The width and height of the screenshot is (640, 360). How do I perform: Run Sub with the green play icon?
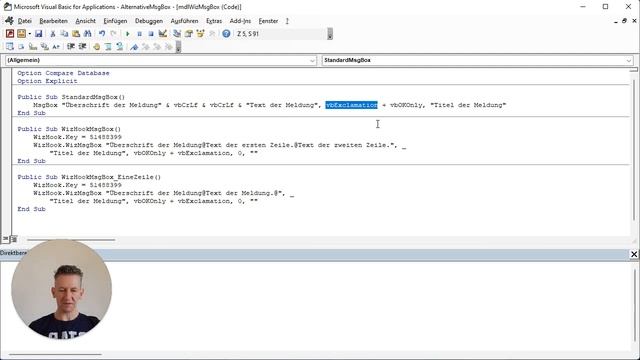point(128,34)
